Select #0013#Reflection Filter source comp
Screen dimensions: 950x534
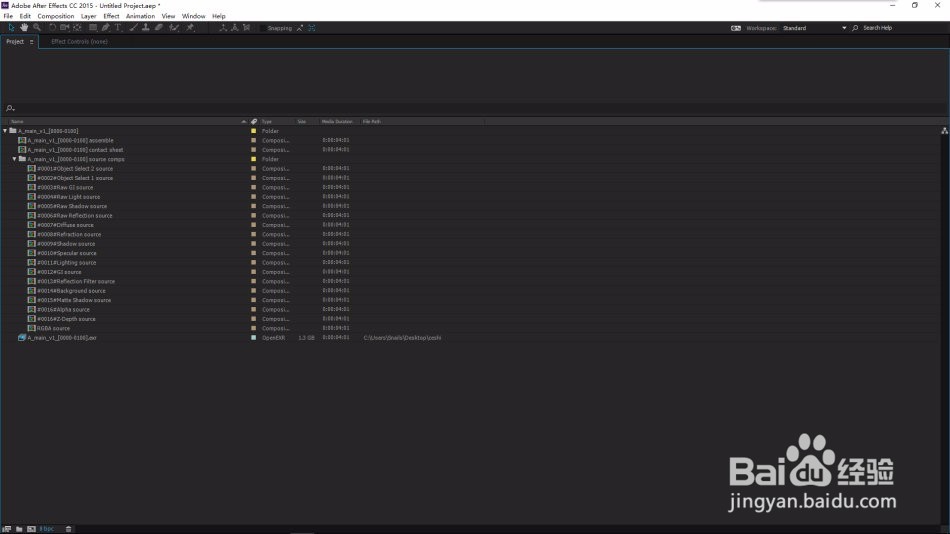76,281
